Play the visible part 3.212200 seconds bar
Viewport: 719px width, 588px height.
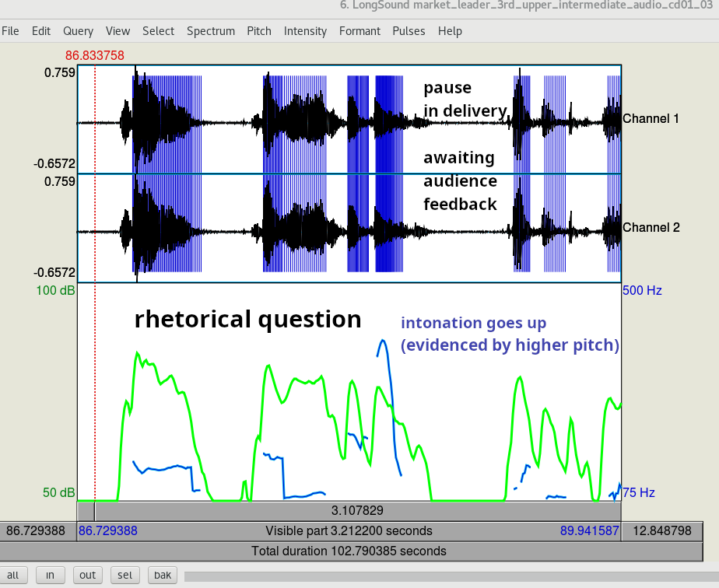[349, 531]
